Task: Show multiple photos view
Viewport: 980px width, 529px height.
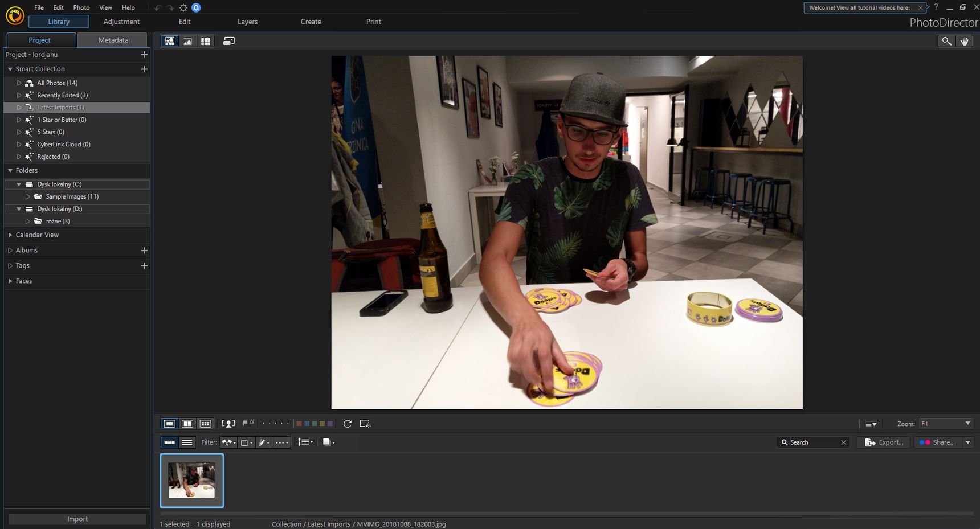Action: (206, 424)
